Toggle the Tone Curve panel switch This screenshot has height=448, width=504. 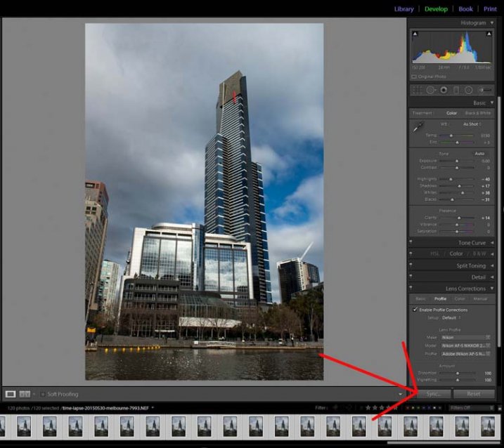point(412,242)
